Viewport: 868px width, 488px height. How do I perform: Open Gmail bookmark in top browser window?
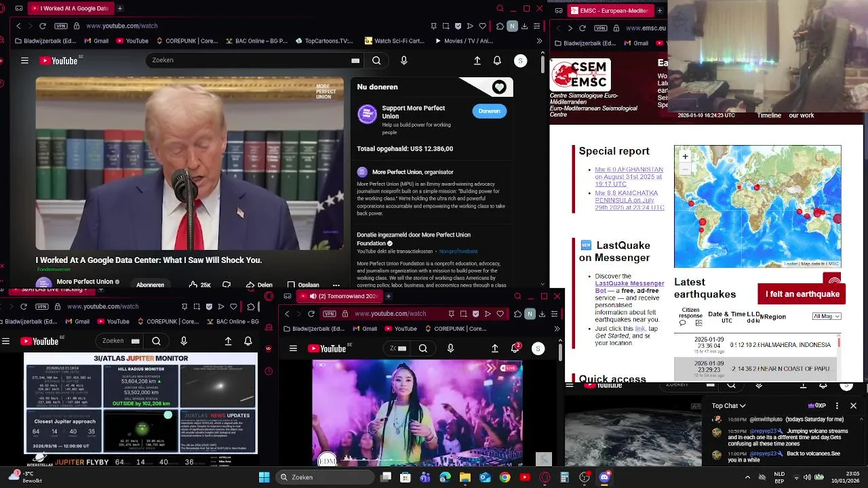96,41
